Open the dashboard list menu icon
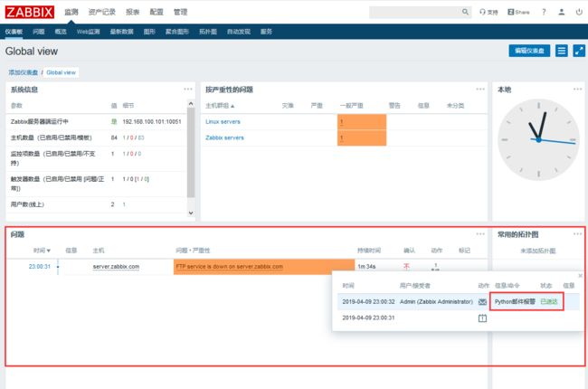 click(562, 51)
